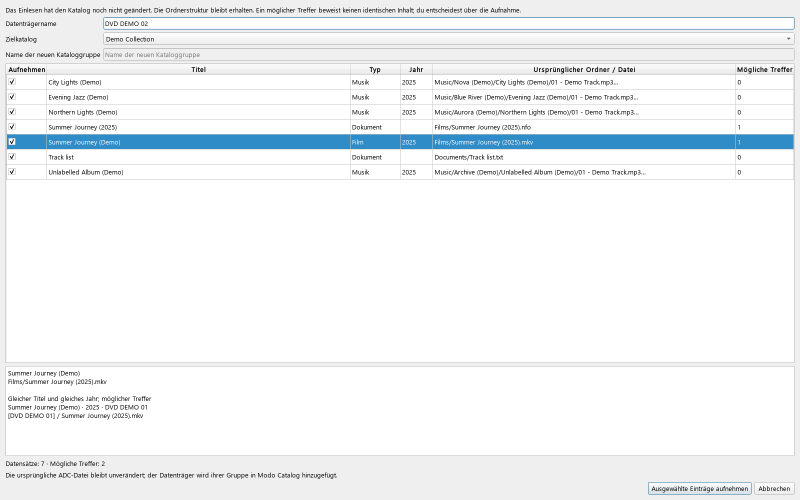Sort by the Jahr column header

point(416,69)
